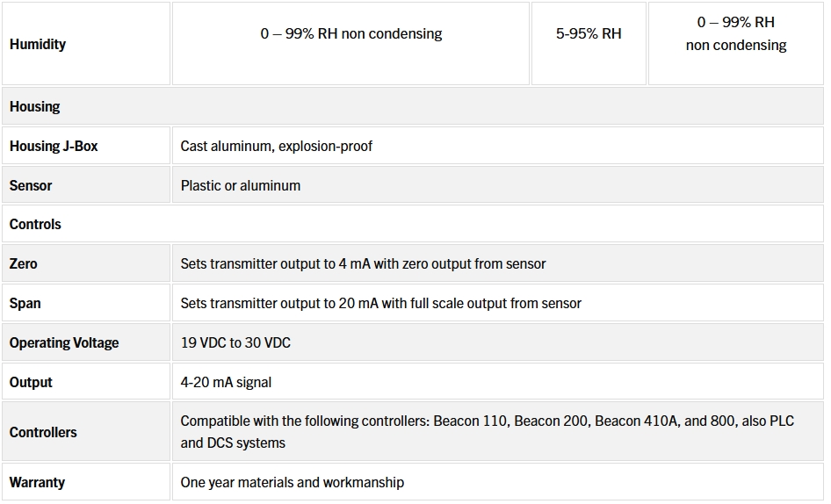
Task: Select the Operating Voltage label cell
Action: click(x=64, y=342)
